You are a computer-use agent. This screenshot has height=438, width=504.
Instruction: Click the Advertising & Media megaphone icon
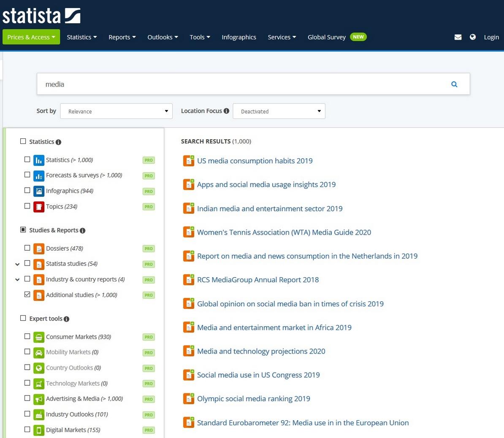coord(39,399)
